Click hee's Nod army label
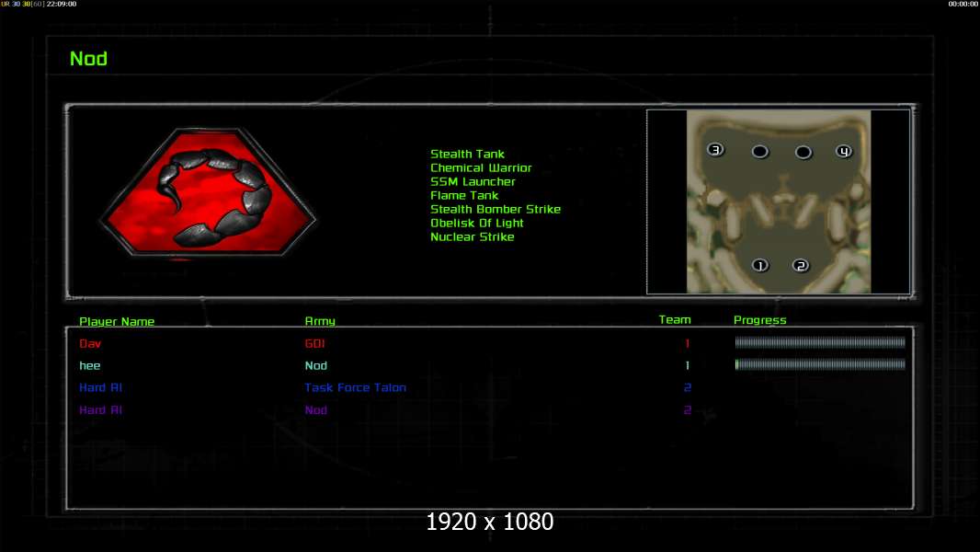Image resolution: width=980 pixels, height=552 pixels. coord(315,365)
